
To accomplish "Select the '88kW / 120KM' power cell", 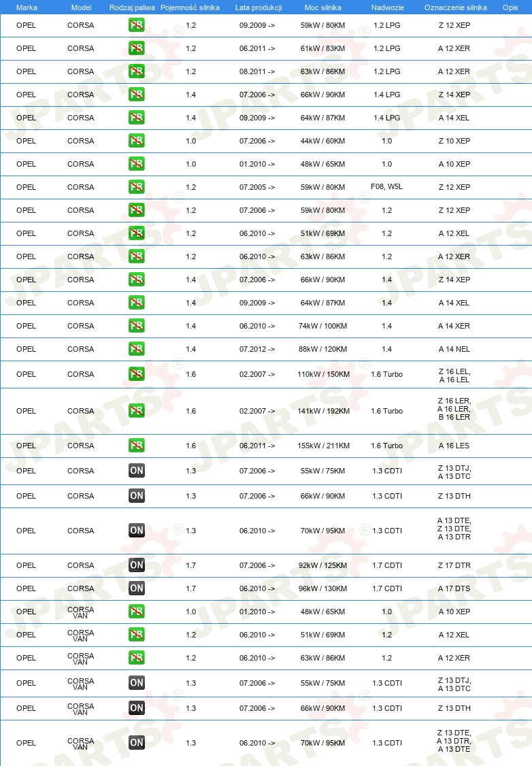I will point(323,349).
